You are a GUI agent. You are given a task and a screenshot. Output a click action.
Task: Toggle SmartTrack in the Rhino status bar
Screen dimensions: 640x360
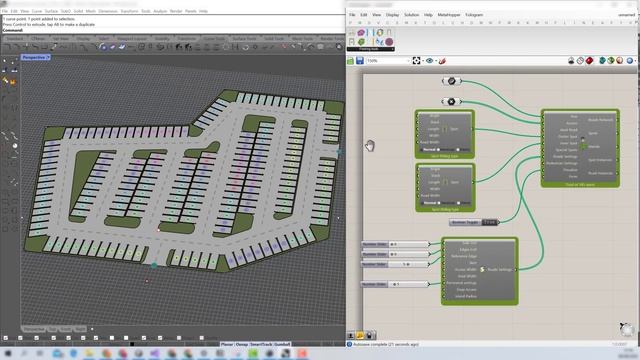pos(261,344)
